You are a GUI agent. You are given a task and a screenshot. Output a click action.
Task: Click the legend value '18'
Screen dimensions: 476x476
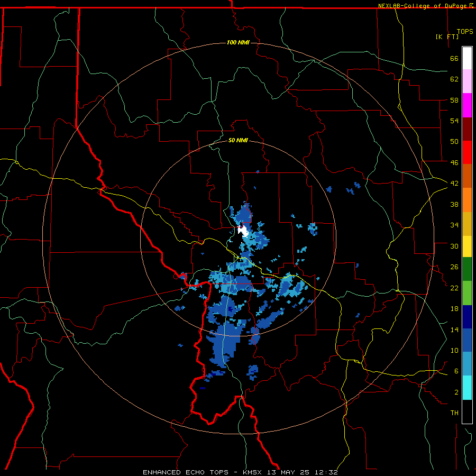pyautogui.click(x=454, y=309)
